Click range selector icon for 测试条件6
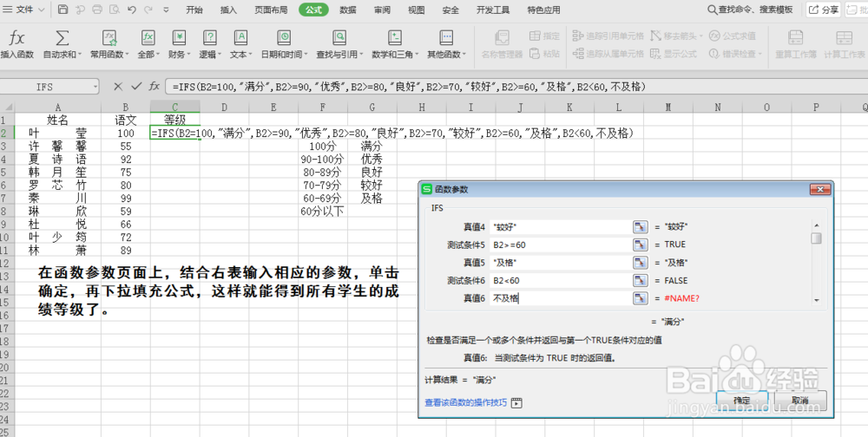 (x=640, y=280)
